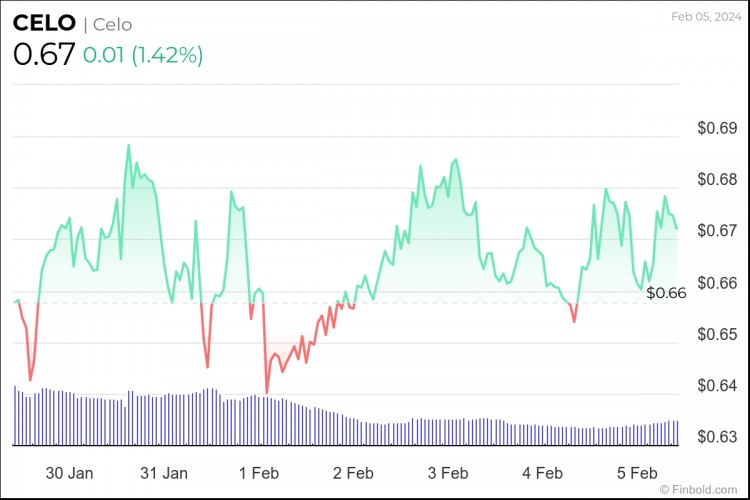Select the $0.66 baseline price tag

[x=666, y=293]
